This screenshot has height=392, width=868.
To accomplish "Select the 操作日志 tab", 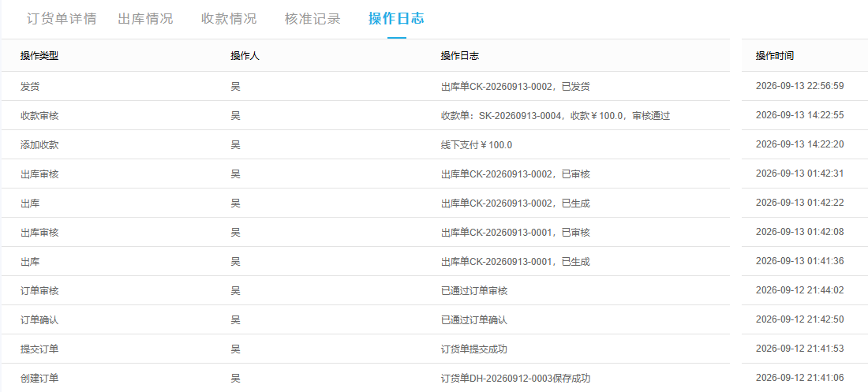I will point(396,18).
